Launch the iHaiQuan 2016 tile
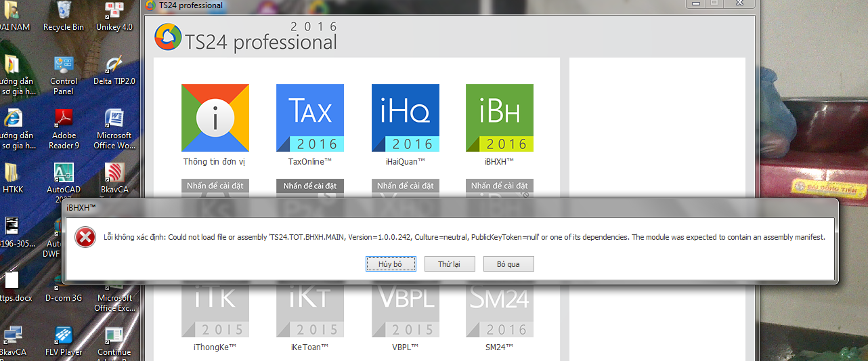868x361 pixels. pyautogui.click(x=405, y=118)
